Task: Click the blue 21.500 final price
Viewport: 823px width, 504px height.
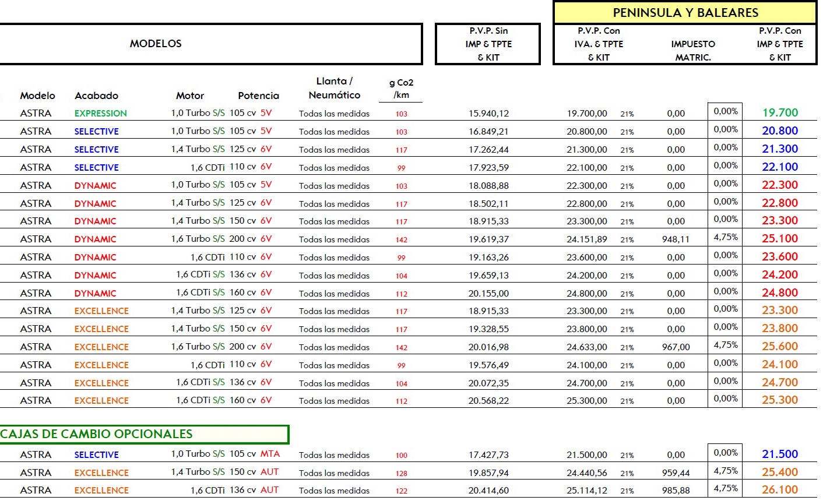Action: pyautogui.click(x=780, y=454)
